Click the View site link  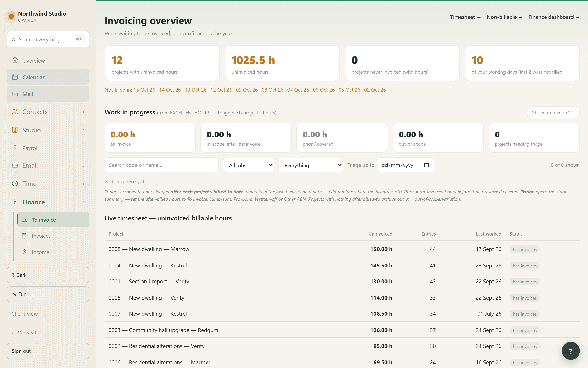25,332
